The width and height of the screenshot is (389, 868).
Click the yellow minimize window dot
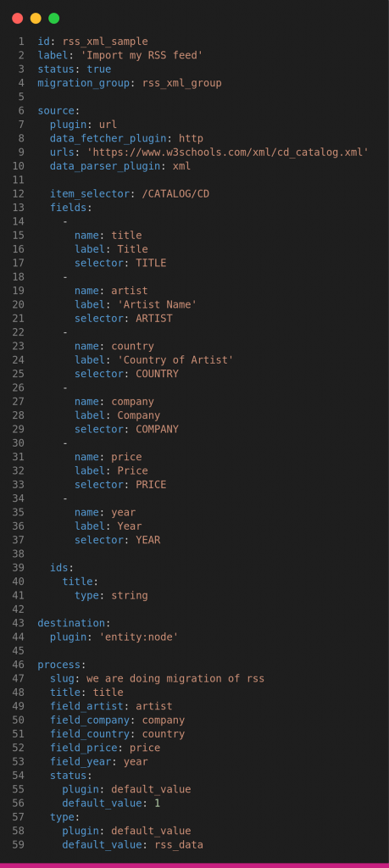pos(36,19)
